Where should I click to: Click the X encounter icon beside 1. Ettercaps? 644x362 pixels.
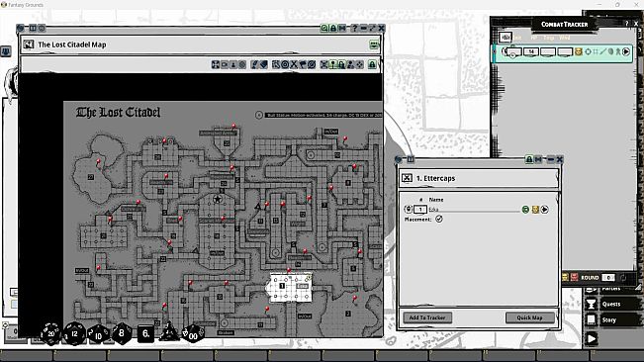click(x=407, y=178)
